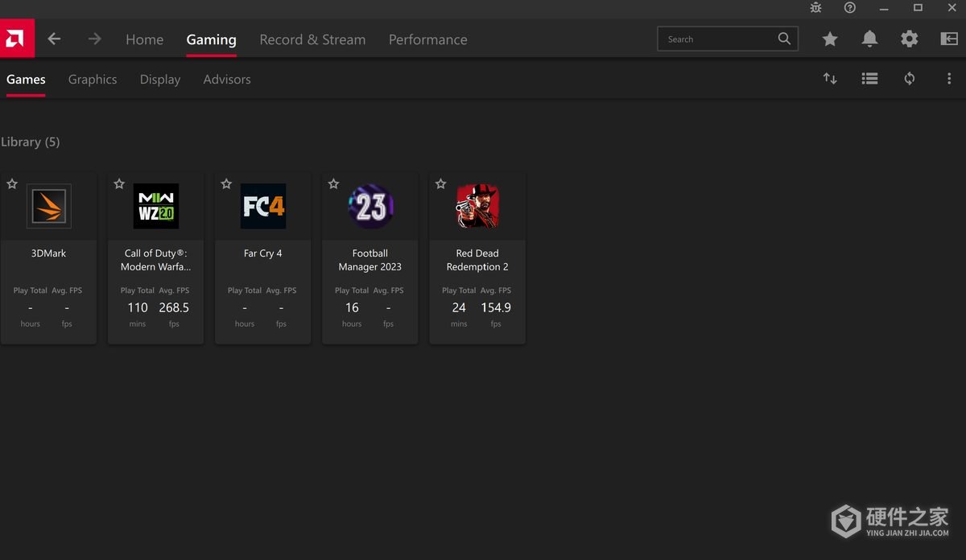
Task: Open the Performance tab
Action: (428, 39)
